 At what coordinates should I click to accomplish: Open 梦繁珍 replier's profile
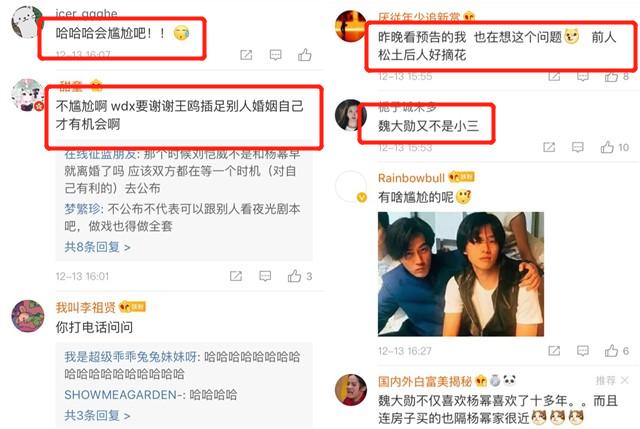point(82,209)
